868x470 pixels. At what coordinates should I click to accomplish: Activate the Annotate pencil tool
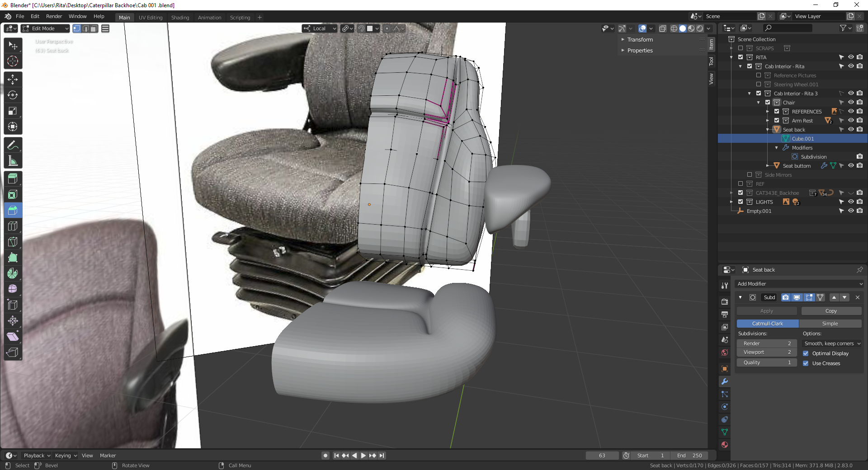13,145
